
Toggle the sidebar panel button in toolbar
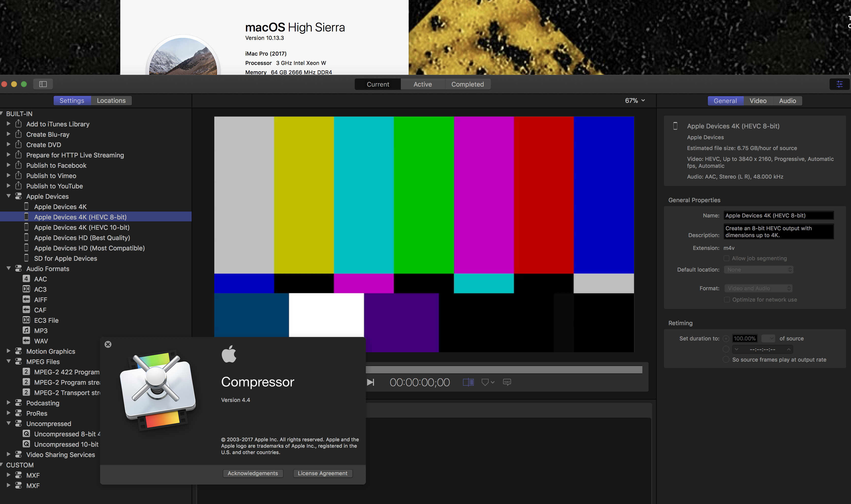pos(43,84)
